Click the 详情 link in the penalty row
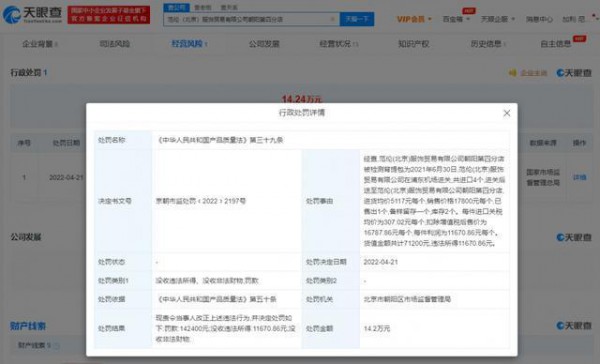The image size is (600, 364). coord(579,177)
